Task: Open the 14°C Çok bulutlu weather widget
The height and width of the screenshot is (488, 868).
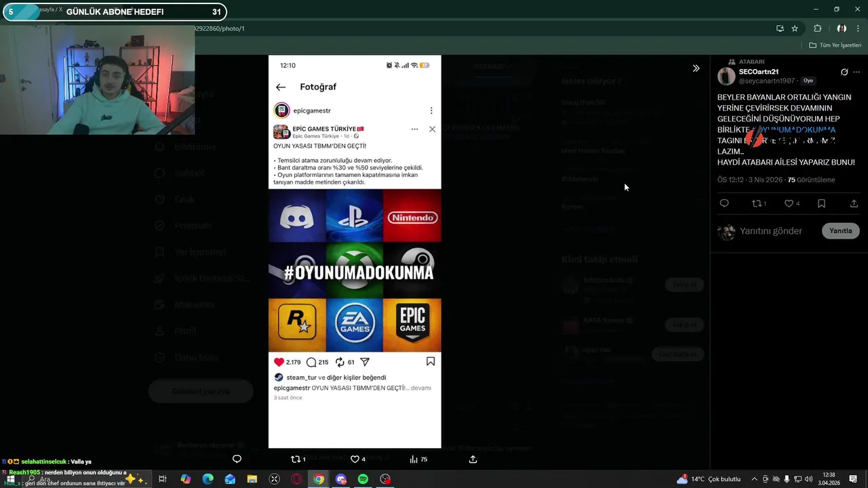Action: click(x=709, y=479)
